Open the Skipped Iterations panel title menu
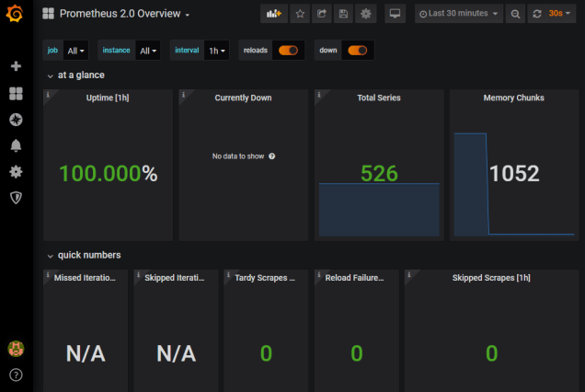Screen dimensions: 585x392 [175, 278]
